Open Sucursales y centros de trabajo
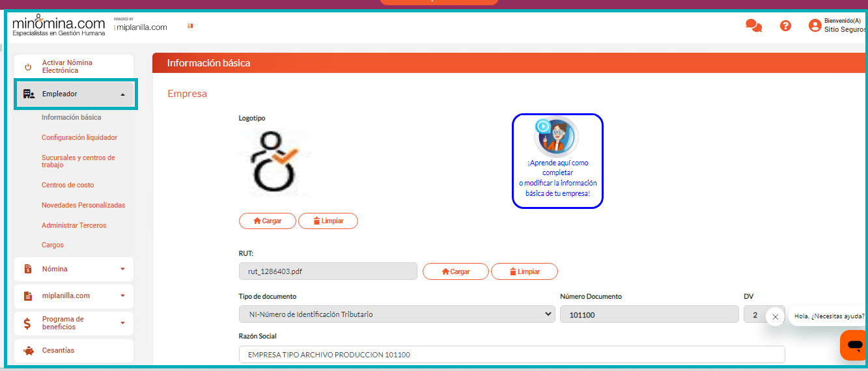Screen dimensions: 868x371 78,161
